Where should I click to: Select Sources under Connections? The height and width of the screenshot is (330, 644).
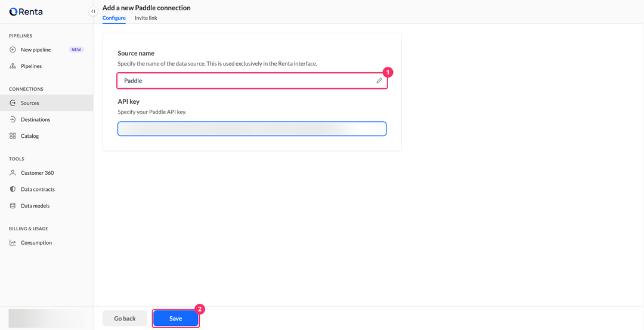pyautogui.click(x=47, y=103)
